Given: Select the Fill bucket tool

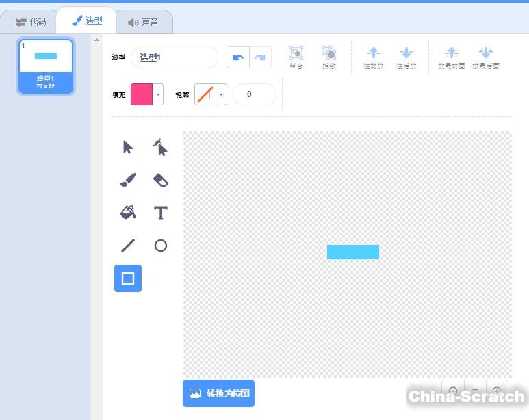Looking at the screenshot, I should point(128,213).
